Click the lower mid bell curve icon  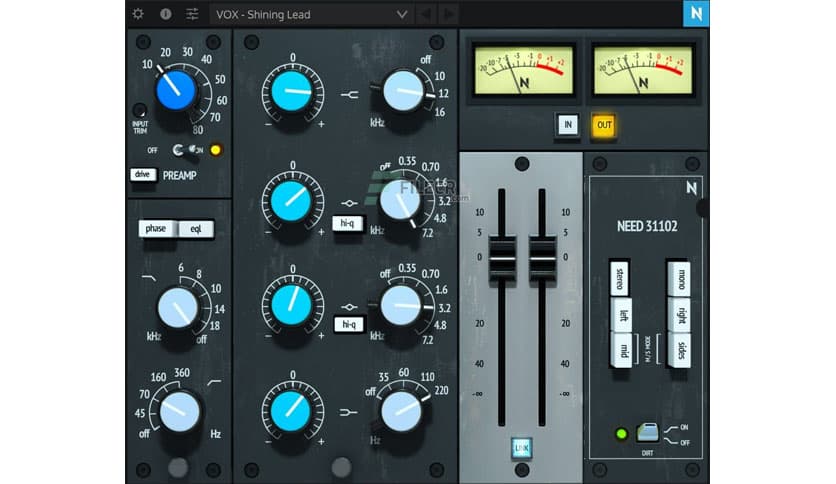coord(349,307)
